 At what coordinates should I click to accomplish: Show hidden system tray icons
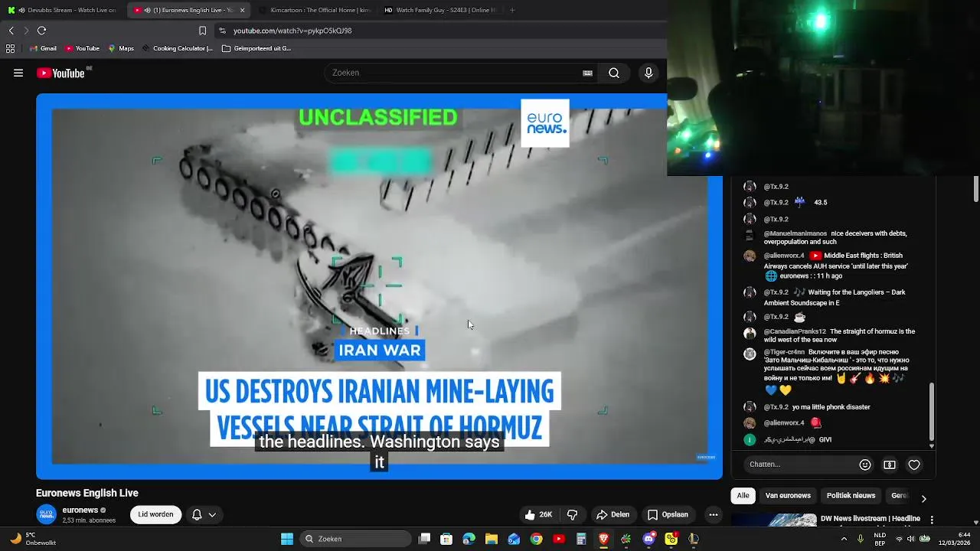pos(844,539)
